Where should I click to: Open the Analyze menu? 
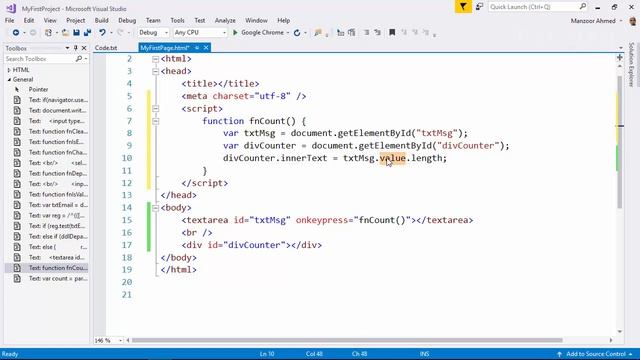point(225,20)
